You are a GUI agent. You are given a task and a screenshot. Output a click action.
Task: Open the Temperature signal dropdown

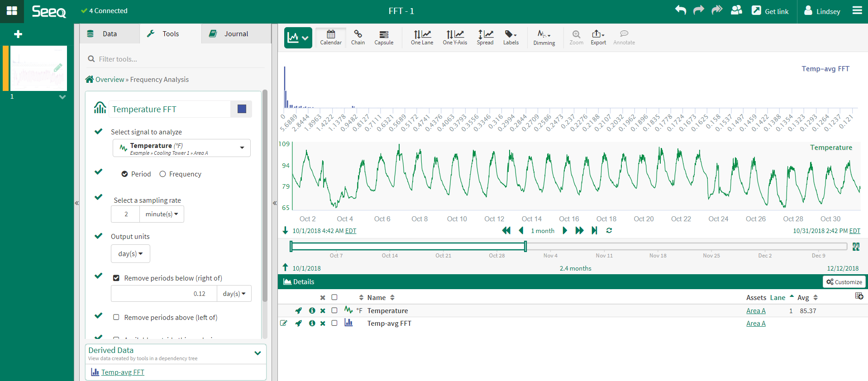click(x=181, y=148)
